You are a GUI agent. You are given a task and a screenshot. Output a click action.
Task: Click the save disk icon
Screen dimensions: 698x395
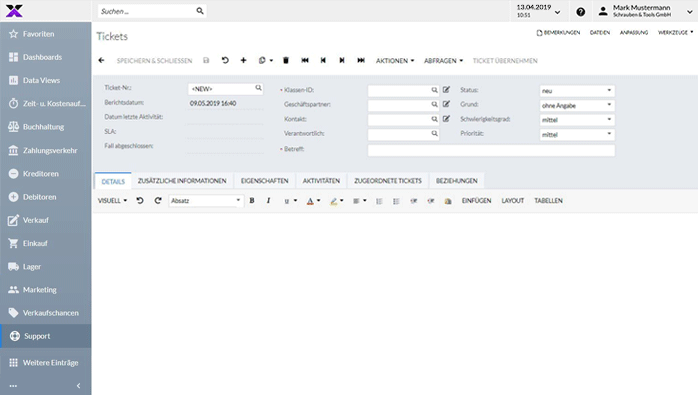coord(206,60)
